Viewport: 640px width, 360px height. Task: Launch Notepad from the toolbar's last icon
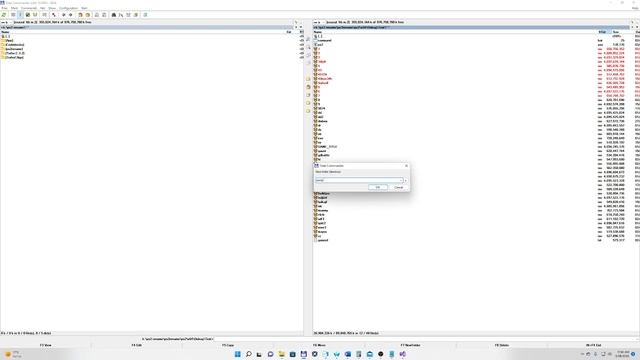[x=145, y=15]
